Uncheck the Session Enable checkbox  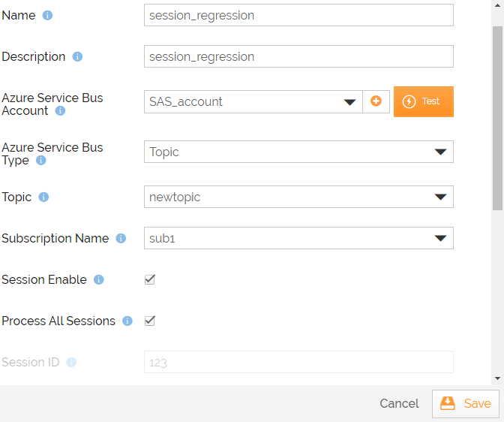point(150,279)
